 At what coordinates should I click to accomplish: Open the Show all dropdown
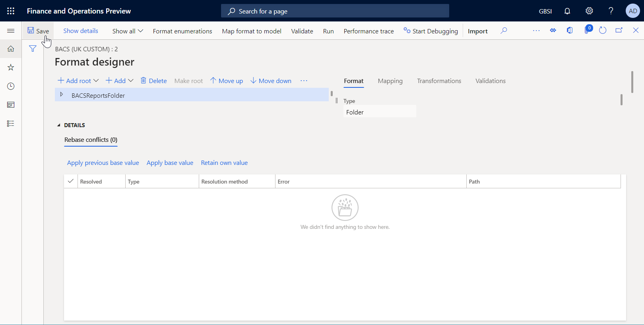click(128, 31)
